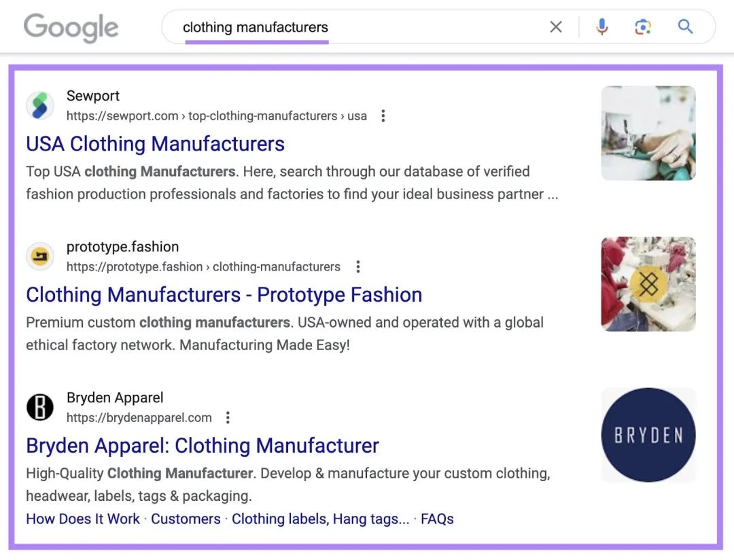Open USA Clothing Manufacturers result

(x=155, y=144)
